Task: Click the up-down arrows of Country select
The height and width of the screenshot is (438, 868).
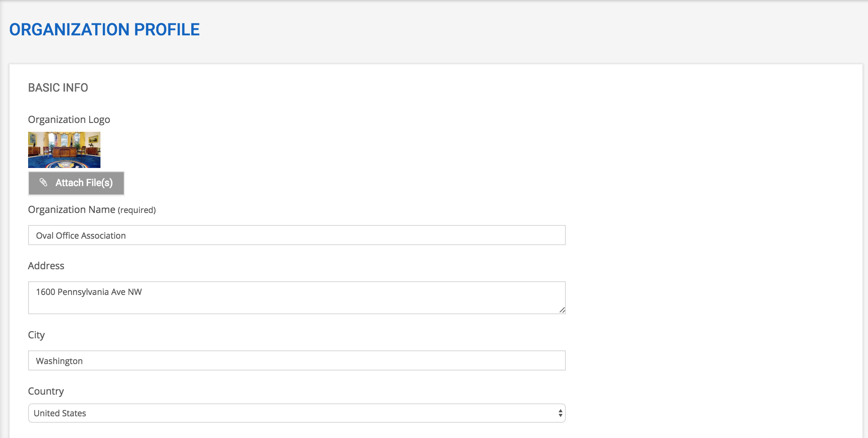Action: [x=560, y=413]
